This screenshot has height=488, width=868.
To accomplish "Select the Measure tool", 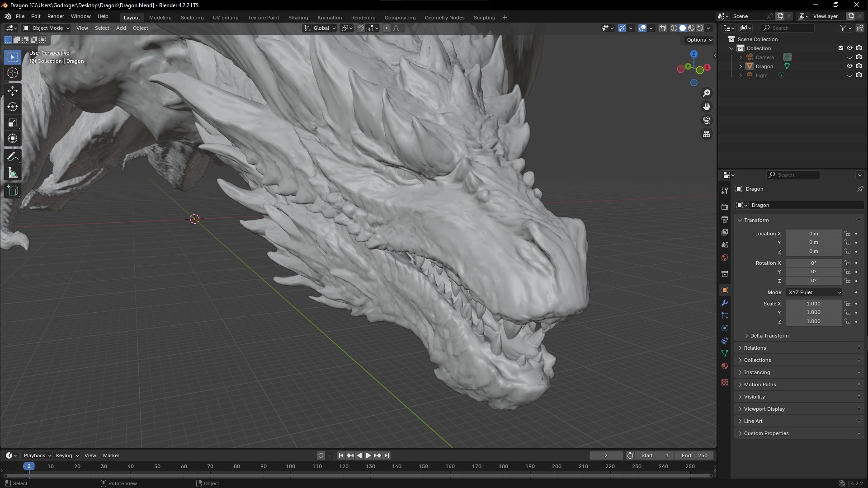I will 13,173.
